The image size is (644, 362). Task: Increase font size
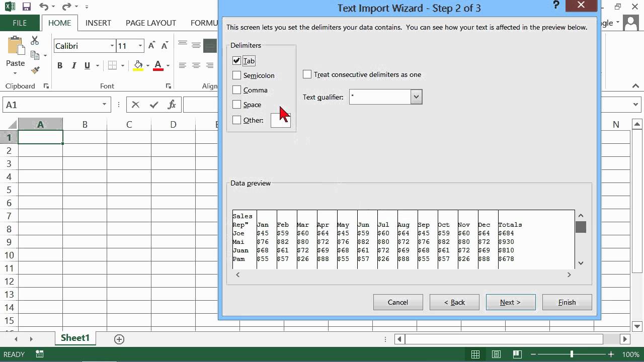(x=152, y=46)
